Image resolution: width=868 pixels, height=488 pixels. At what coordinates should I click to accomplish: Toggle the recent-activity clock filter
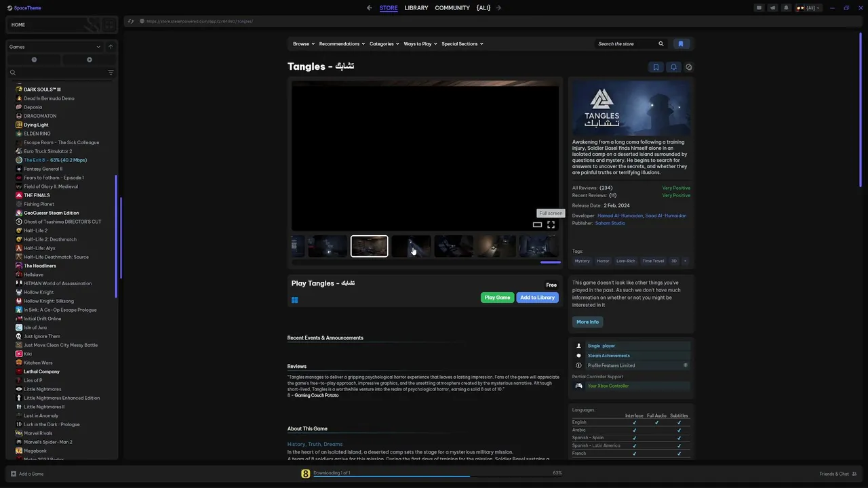tap(34, 60)
